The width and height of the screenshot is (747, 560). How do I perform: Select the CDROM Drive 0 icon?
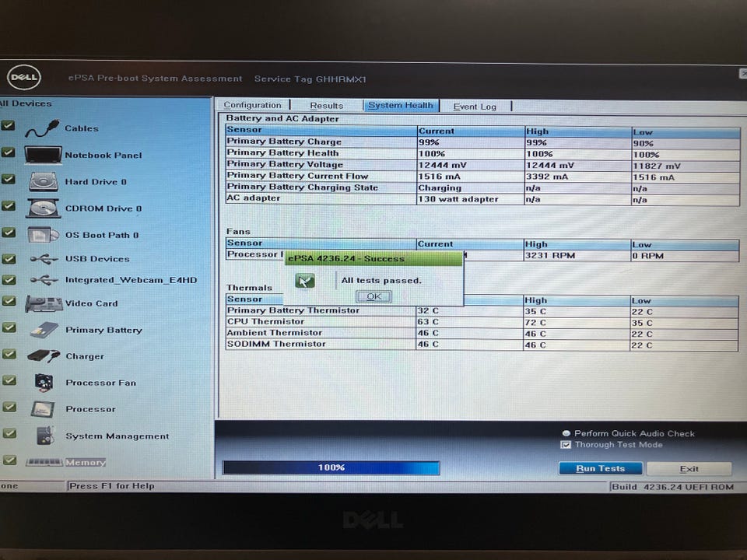44,208
